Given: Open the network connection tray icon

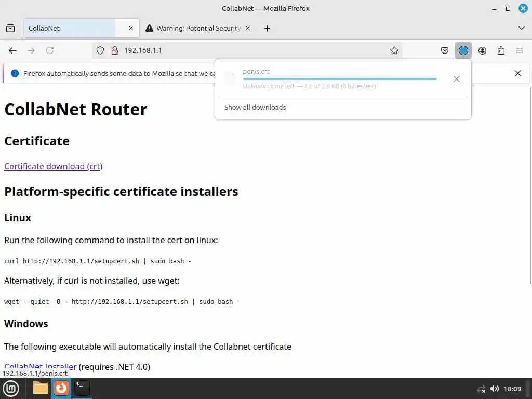Looking at the screenshot, I should pyautogui.click(x=481, y=389).
